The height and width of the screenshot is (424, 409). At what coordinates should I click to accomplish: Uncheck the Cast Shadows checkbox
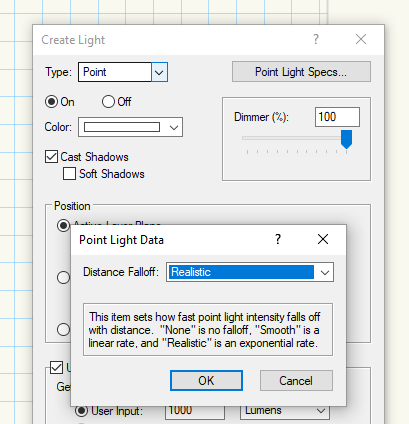(x=51, y=156)
